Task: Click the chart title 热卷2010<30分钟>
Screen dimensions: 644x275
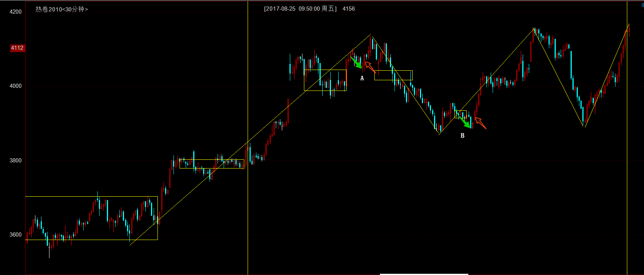Action: (x=62, y=9)
